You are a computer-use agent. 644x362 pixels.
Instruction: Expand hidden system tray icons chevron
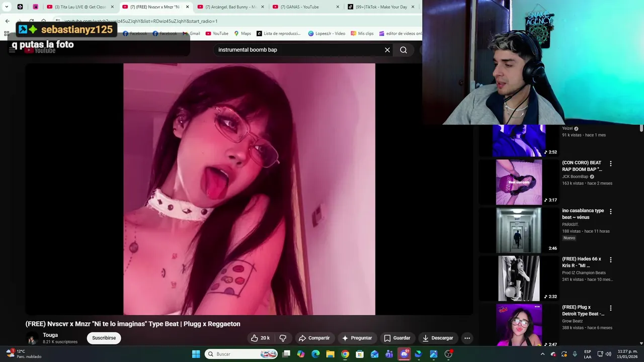542,354
